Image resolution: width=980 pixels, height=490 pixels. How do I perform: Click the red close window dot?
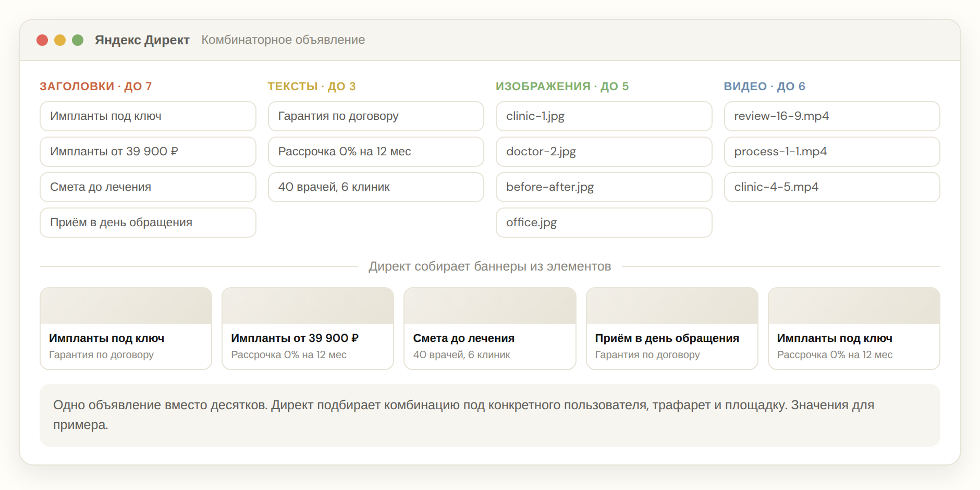(x=43, y=40)
